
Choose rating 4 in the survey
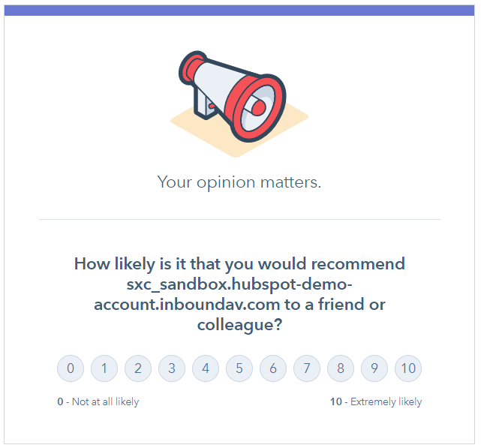pyautogui.click(x=206, y=368)
